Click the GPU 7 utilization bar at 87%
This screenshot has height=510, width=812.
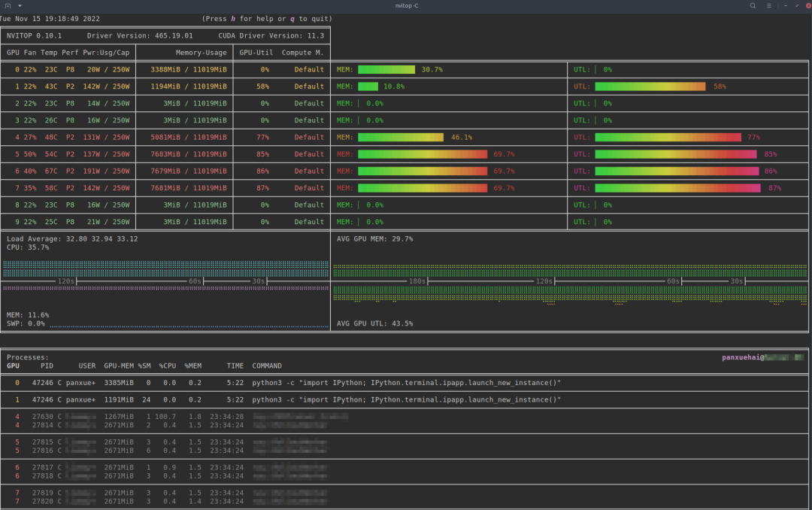coord(678,188)
